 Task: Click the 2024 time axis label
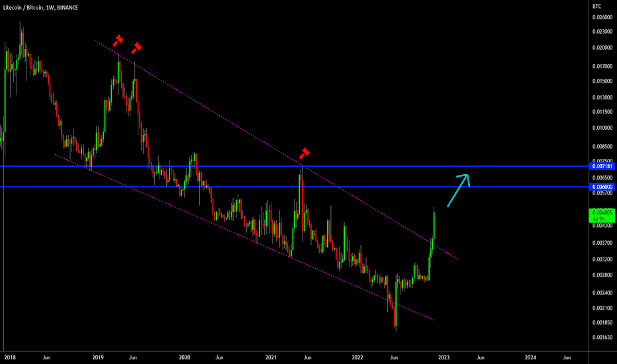point(530,357)
